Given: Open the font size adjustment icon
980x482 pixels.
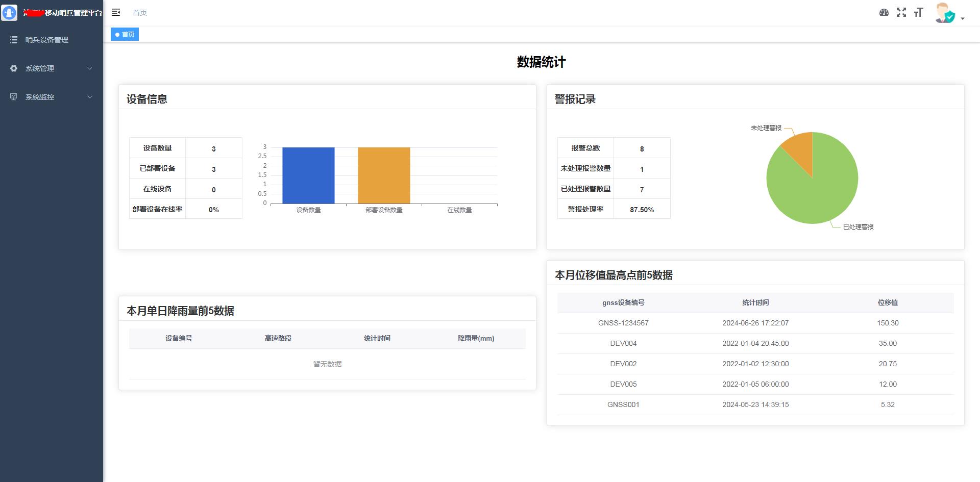Looking at the screenshot, I should click(918, 13).
